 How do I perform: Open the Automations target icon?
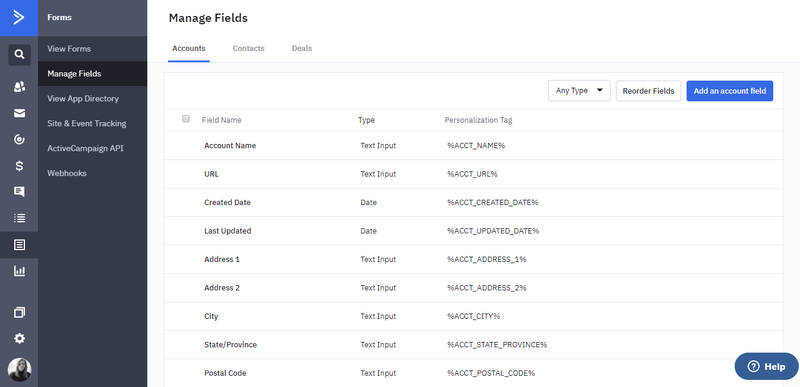[x=19, y=139]
